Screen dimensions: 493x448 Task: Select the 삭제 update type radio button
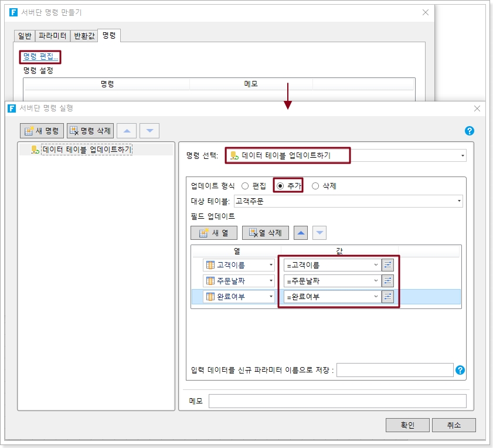point(315,186)
